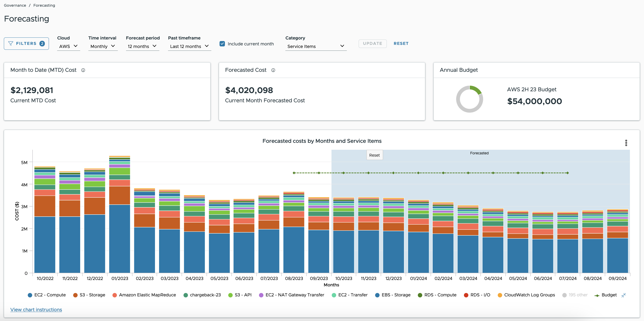This screenshot has width=644, height=321.
Task: Uncheck Include current month checkbox
Action: tap(222, 44)
